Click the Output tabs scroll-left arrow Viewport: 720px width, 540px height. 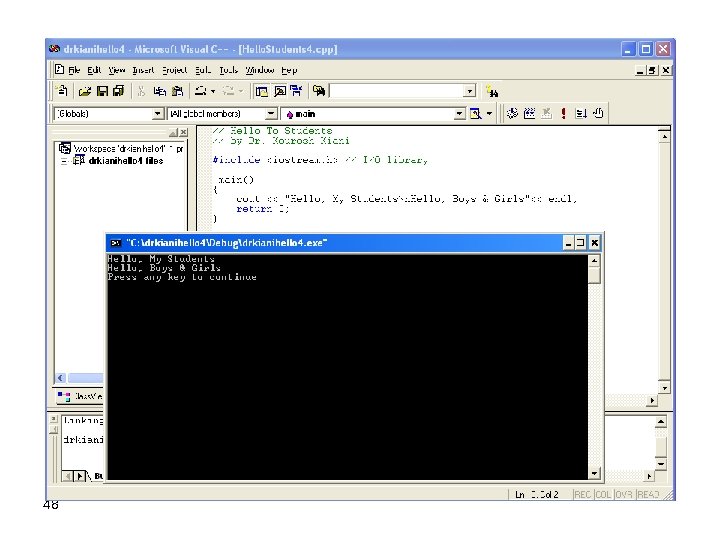pyautogui.click(x=68, y=476)
